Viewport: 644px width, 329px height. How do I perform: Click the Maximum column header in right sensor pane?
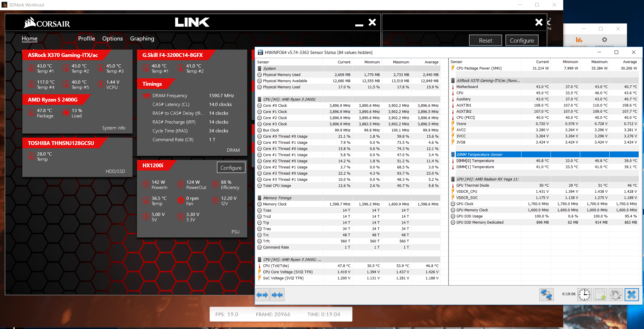pyautogui.click(x=595, y=62)
